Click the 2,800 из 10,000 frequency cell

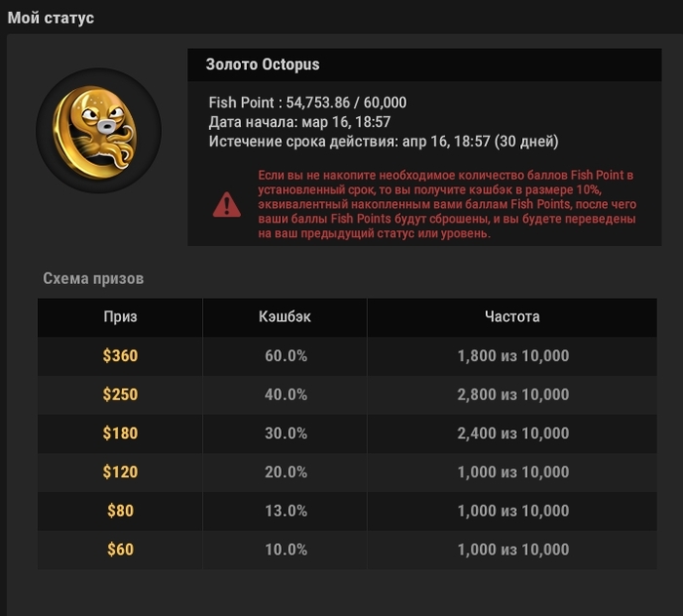(x=512, y=394)
